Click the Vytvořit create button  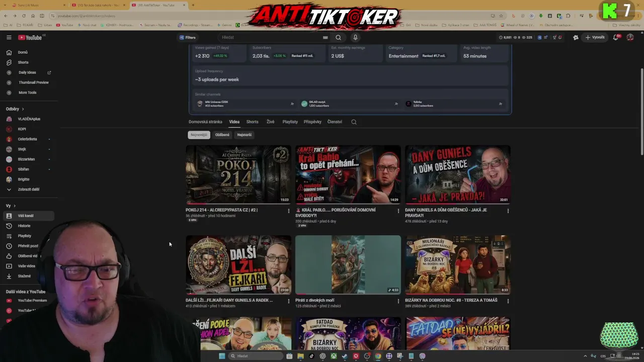pos(595,37)
